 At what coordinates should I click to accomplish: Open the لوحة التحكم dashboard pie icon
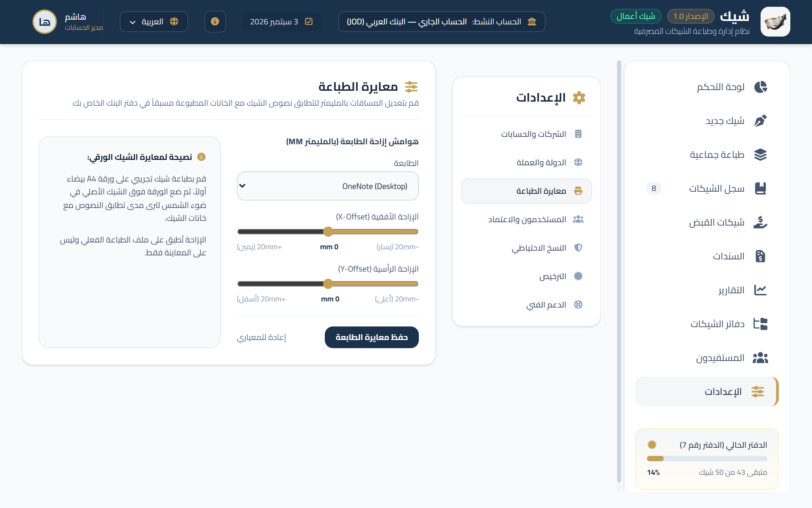[x=760, y=87]
